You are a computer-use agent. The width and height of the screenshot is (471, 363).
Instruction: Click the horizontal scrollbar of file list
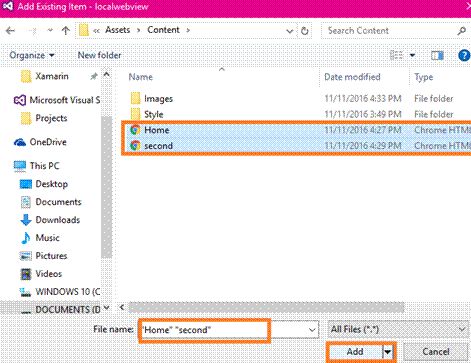pos(267,307)
